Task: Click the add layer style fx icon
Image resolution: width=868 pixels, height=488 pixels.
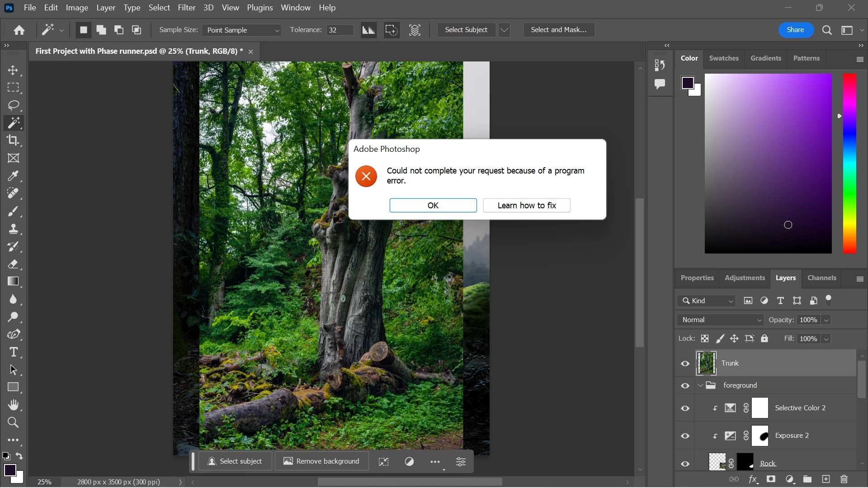Action: (x=753, y=479)
